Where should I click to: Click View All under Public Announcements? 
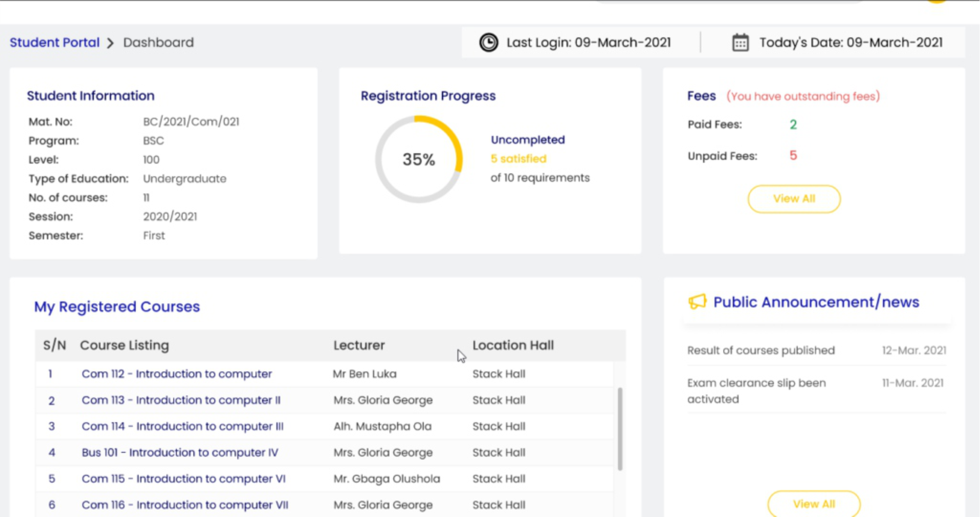pyautogui.click(x=814, y=504)
